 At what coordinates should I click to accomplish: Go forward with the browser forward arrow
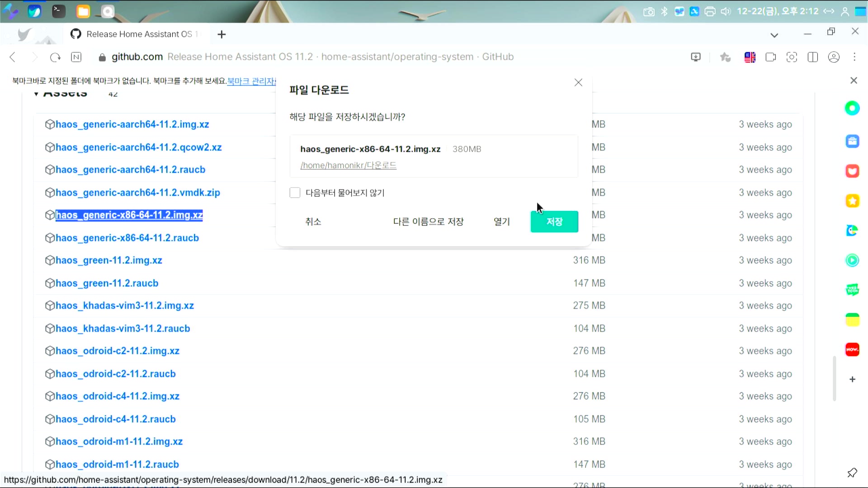34,57
